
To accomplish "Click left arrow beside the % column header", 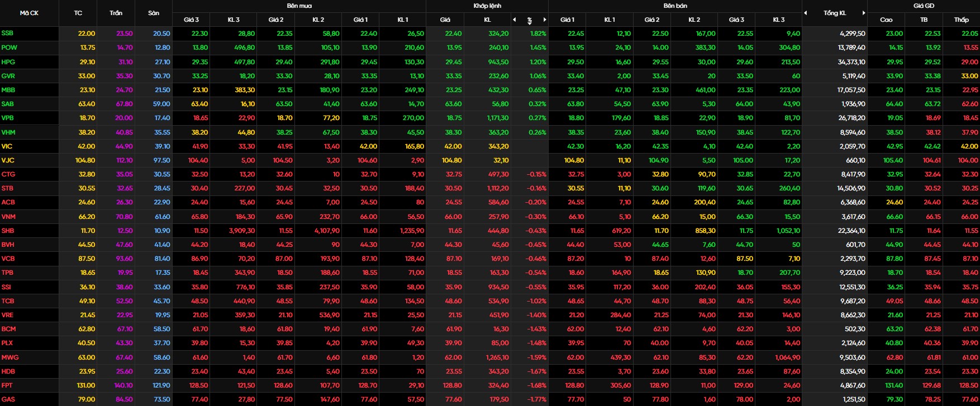I will click(x=515, y=20).
